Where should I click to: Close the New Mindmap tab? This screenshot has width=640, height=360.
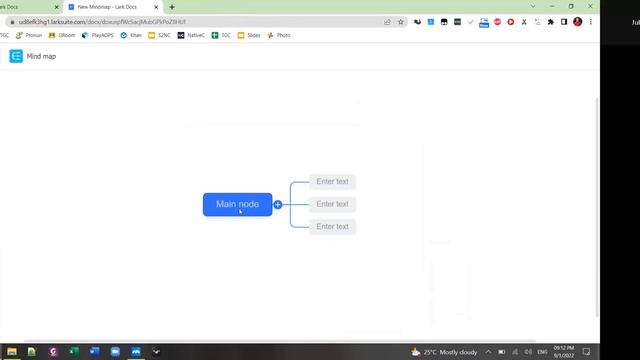tap(156, 7)
